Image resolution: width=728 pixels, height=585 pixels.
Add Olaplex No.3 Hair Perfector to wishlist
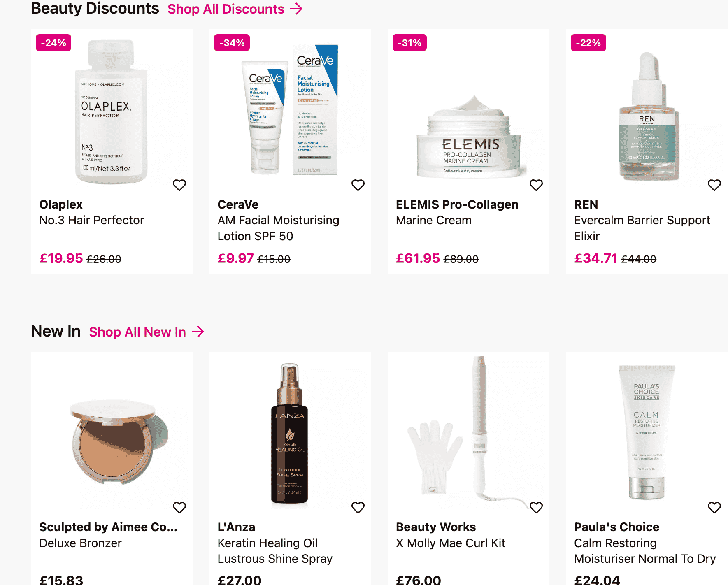(179, 185)
